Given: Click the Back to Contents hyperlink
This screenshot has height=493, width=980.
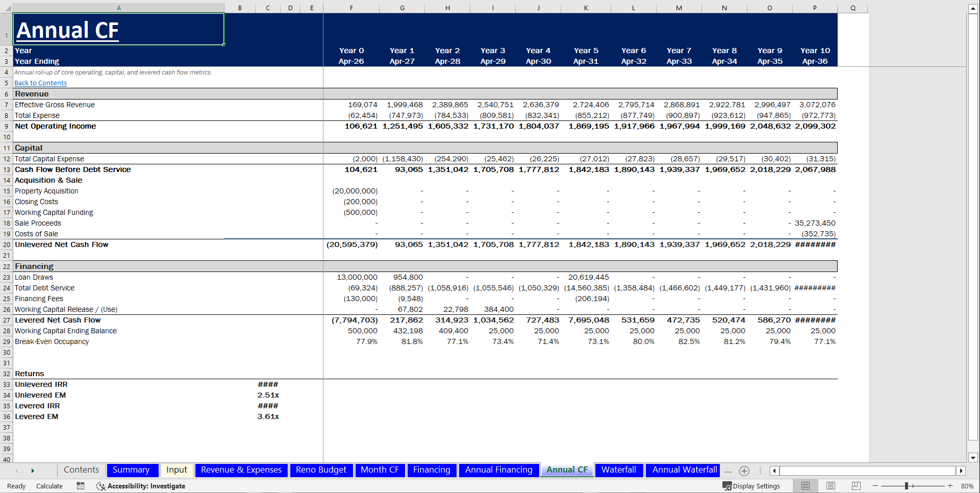Looking at the screenshot, I should tap(40, 83).
